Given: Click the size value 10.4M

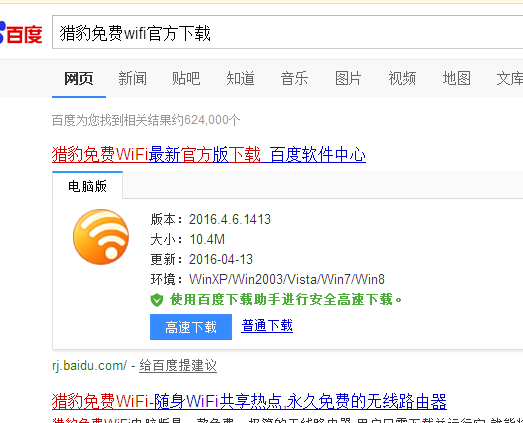Looking at the screenshot, I should point(207,240).
